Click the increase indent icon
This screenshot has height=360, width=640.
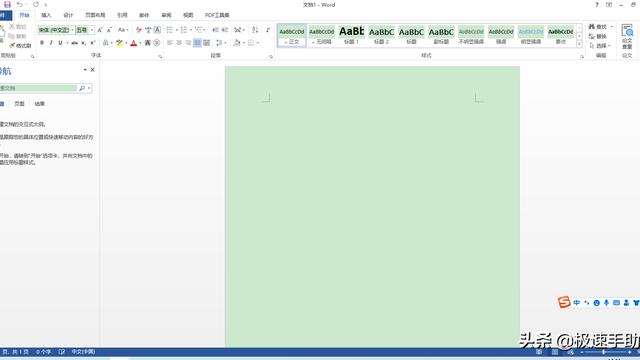coord(225,30)
